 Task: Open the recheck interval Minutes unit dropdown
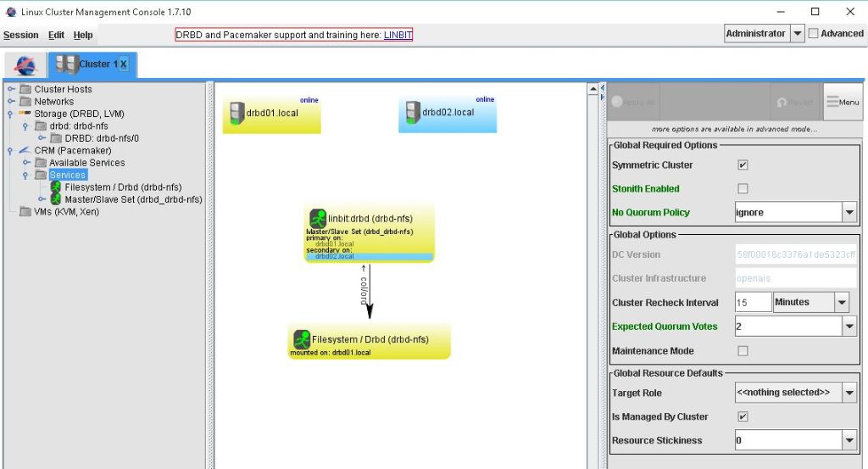pos(842,302)
